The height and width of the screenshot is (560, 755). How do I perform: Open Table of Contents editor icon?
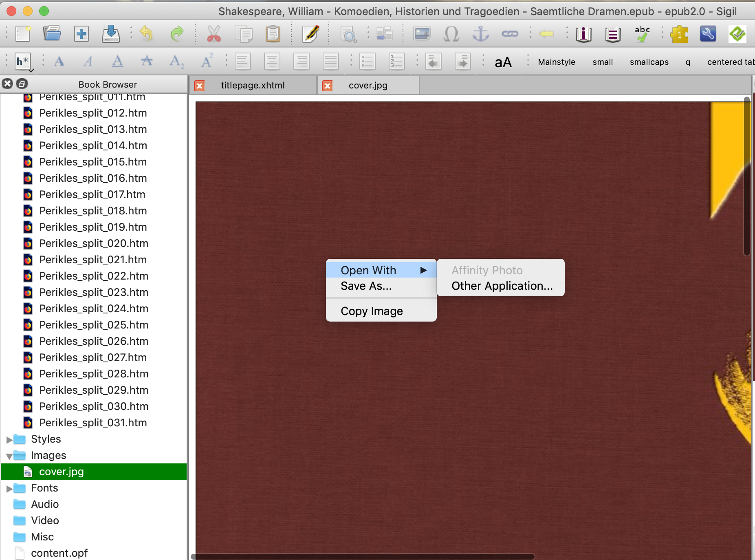coord(613,34)
